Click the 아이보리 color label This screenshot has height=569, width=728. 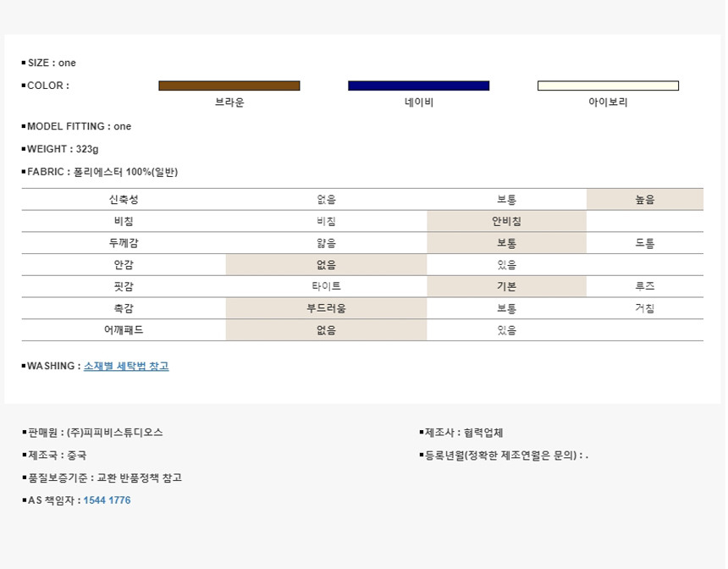tap(608, 102)
